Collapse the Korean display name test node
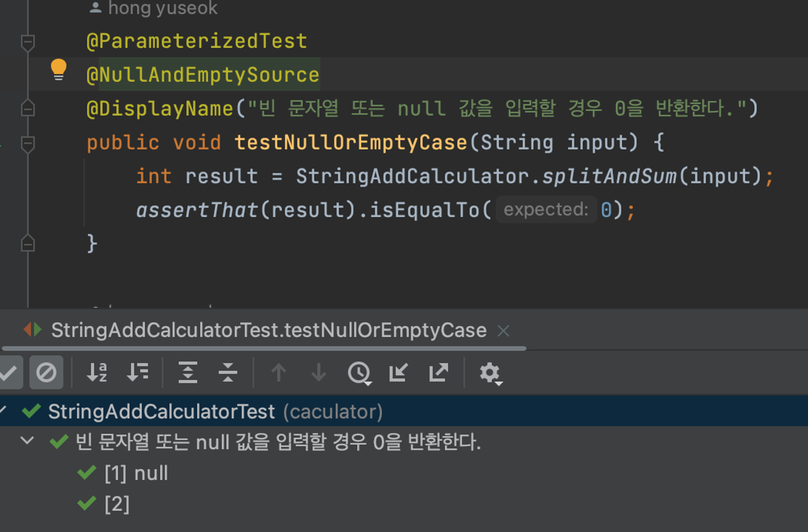Screen dimensions: 808x532 (x=27, y=441)
